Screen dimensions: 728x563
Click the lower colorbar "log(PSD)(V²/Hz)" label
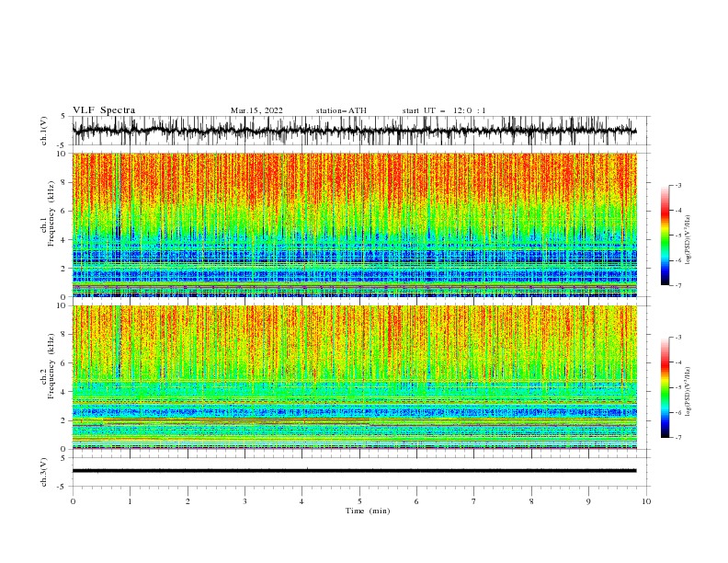[688, 392]
